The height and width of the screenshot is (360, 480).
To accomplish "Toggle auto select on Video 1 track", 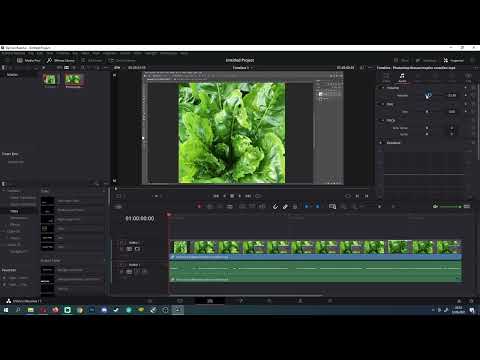I will [129, 249].
